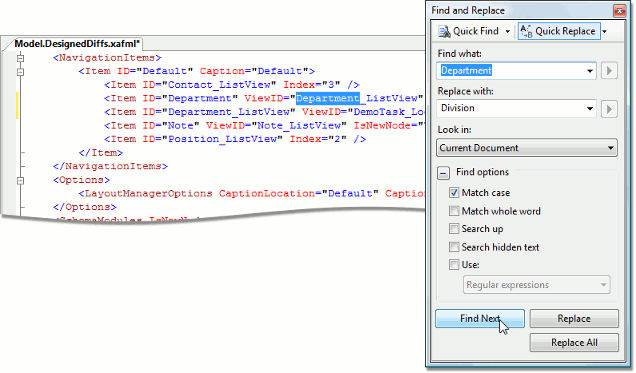Select the Model.DesignedDiffs.xafml tab
The image size is (636, 373).
tap(77, 44)
